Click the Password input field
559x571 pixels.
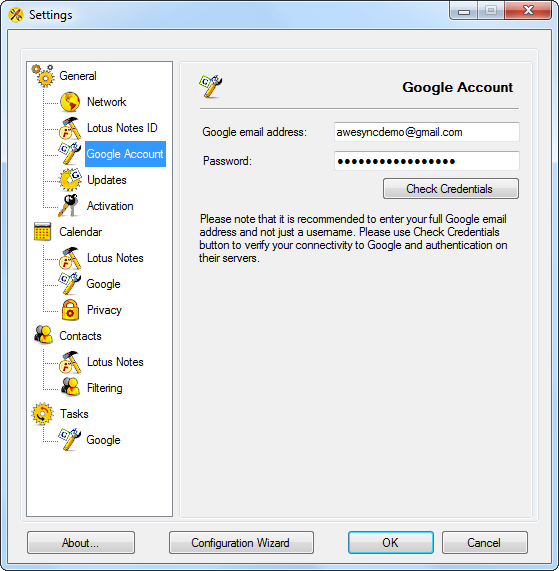tap(427, 161)
